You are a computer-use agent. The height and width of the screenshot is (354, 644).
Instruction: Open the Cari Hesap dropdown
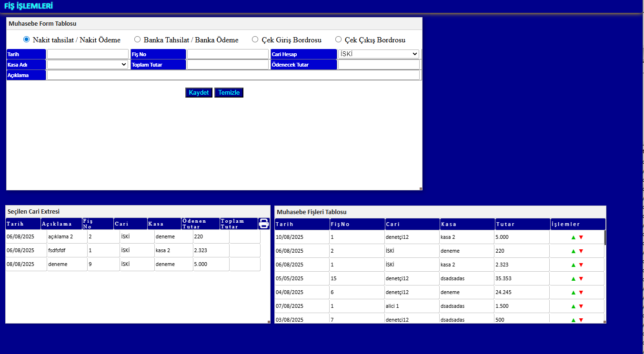click(x=378, y=54)
